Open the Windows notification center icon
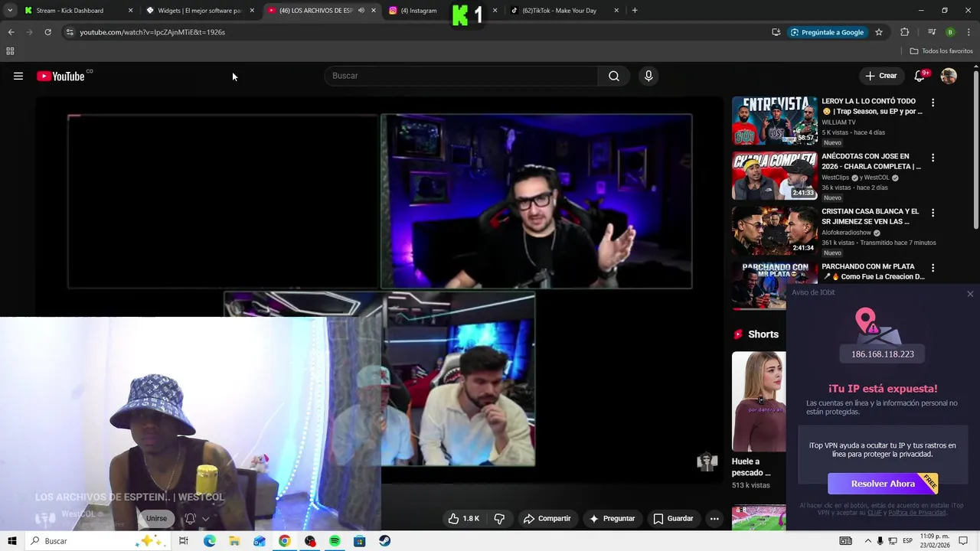The image size is (980, 551). coord(963,541)
